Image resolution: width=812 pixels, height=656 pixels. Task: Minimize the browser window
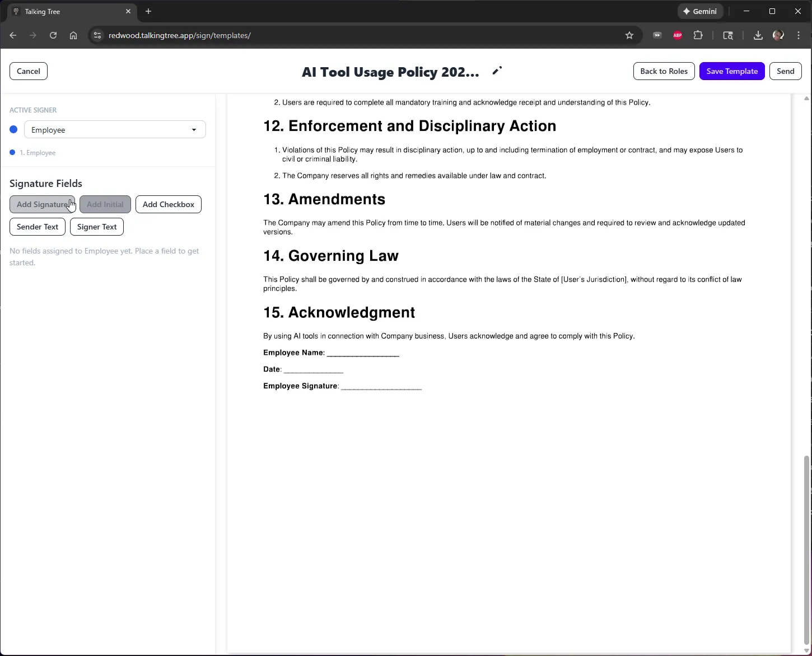point(746,11)
